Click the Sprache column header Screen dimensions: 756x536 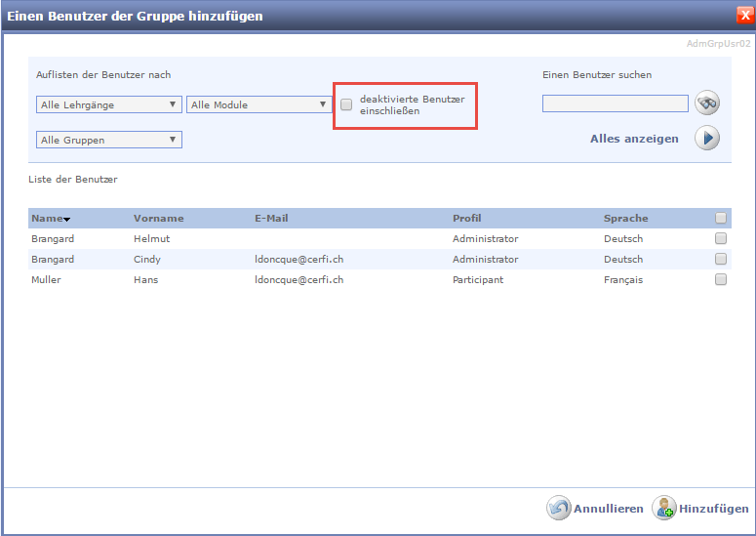[625, 219]
